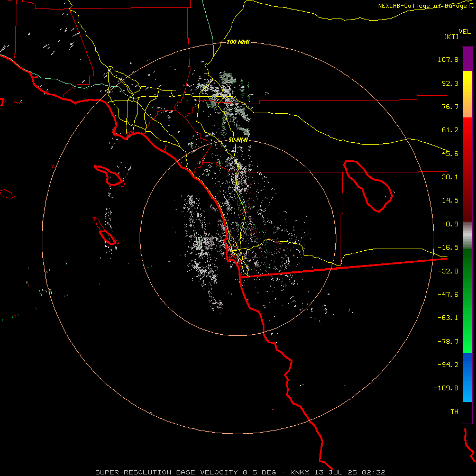Click the purple segment of color bar
The width and height of the screenshot is (476, 476).
coord(467,59)
